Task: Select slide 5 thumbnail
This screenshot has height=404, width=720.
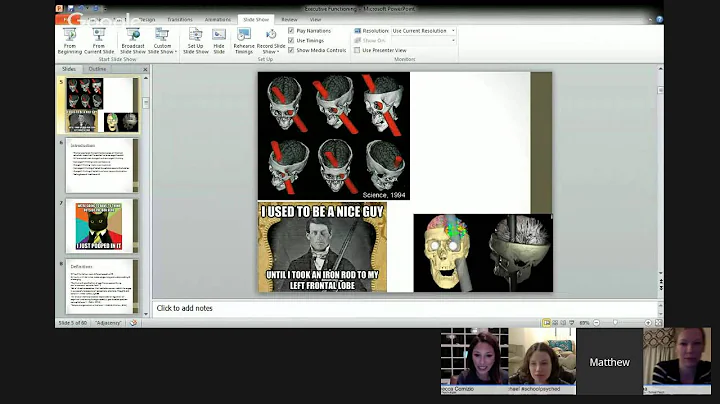Action: click(101, 105)
